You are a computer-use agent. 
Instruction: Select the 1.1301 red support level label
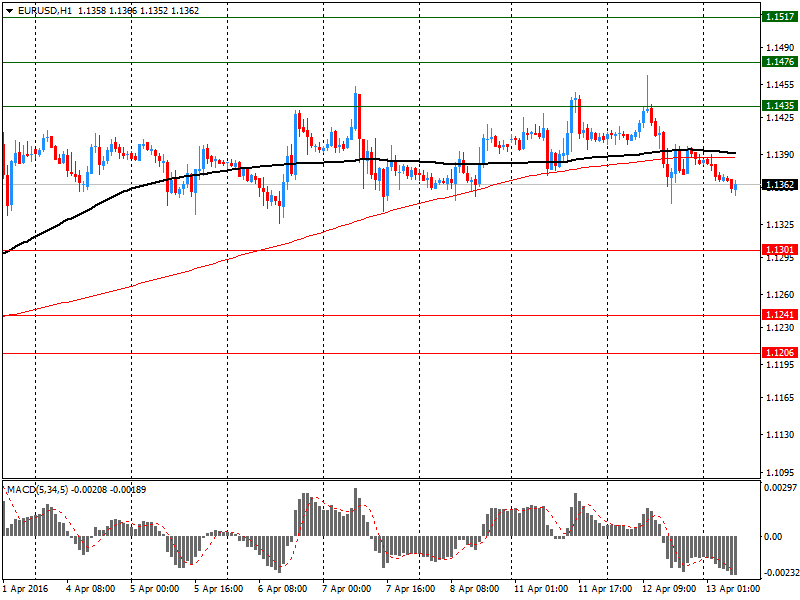[780, 249]
